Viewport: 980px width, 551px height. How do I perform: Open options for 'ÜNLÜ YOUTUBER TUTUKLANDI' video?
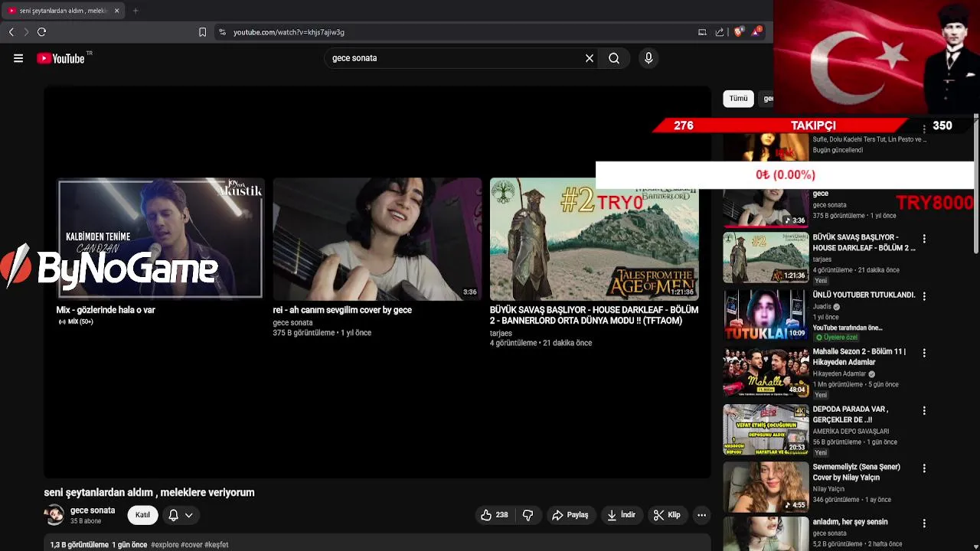pyautogui.click(x=924, y=296)
